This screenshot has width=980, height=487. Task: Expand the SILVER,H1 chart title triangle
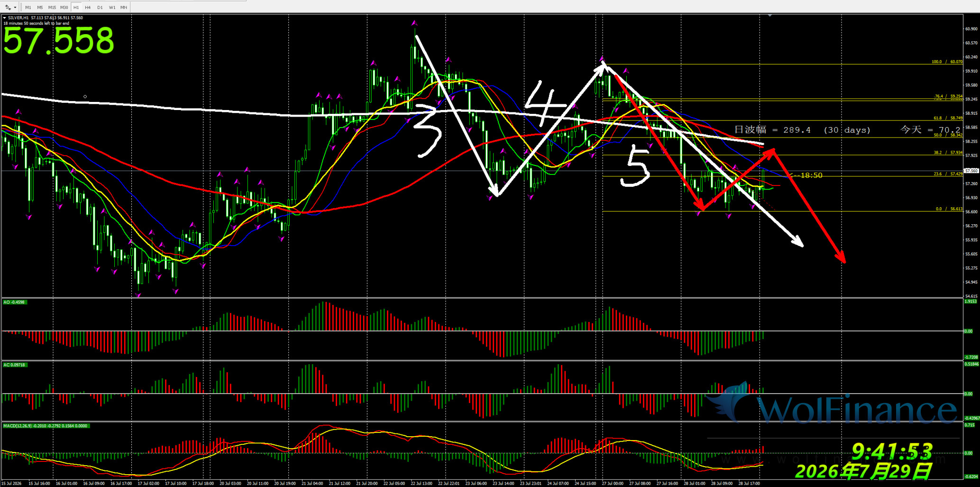(4, 18)
